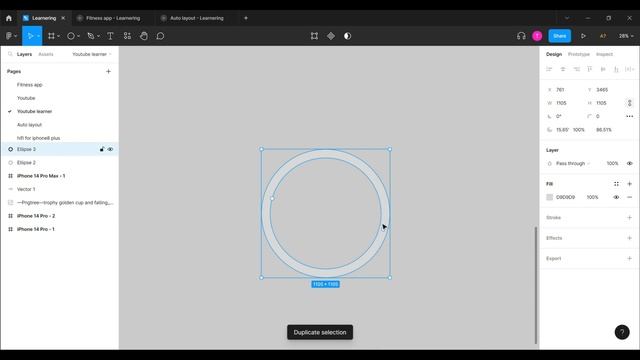The height and width of the screenshot is (360, 640).
Task: Open the Figma main menu
Action: coord(10,36)
